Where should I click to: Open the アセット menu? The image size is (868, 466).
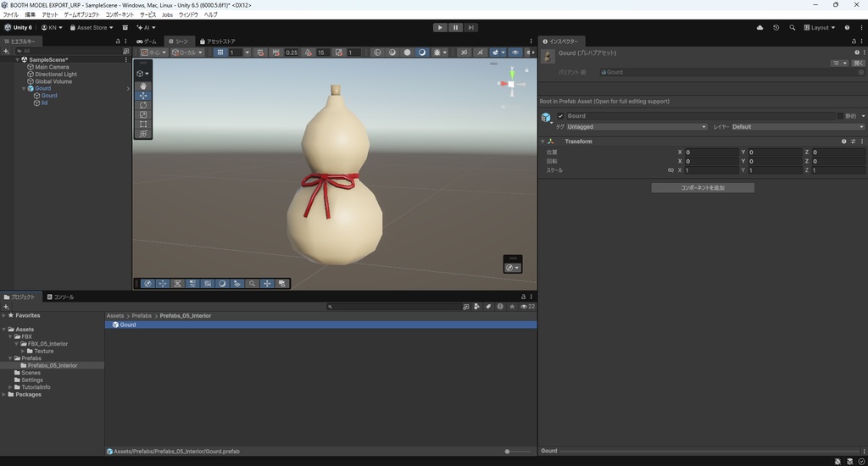[x=49, y=15]
